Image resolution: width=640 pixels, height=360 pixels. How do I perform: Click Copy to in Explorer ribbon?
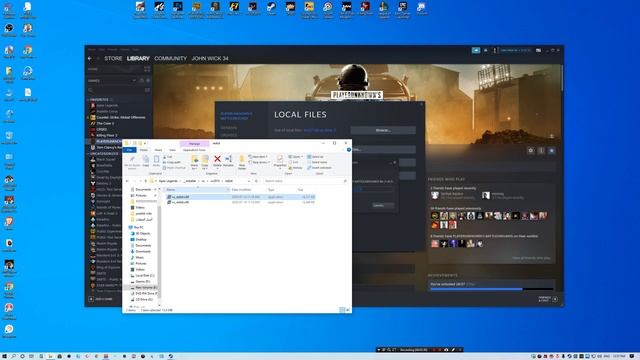[x=204, y=162]
